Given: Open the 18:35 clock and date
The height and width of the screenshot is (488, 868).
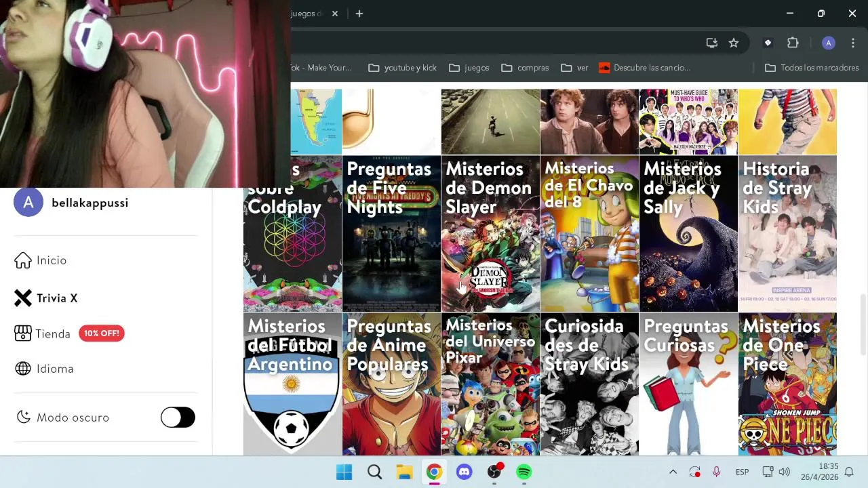Looking at the screenshot, I should (x=819, y=472).
